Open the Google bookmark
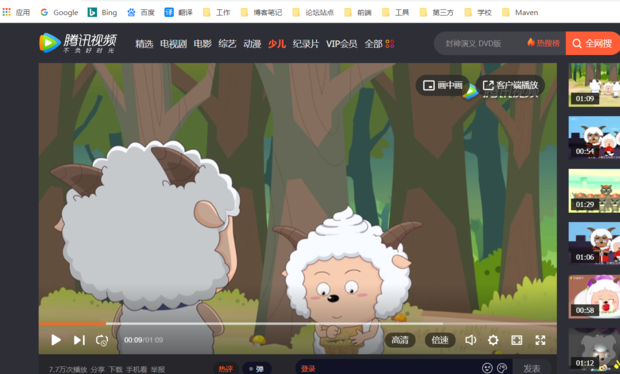The image size is (620, 374). [x=59, y=12]
